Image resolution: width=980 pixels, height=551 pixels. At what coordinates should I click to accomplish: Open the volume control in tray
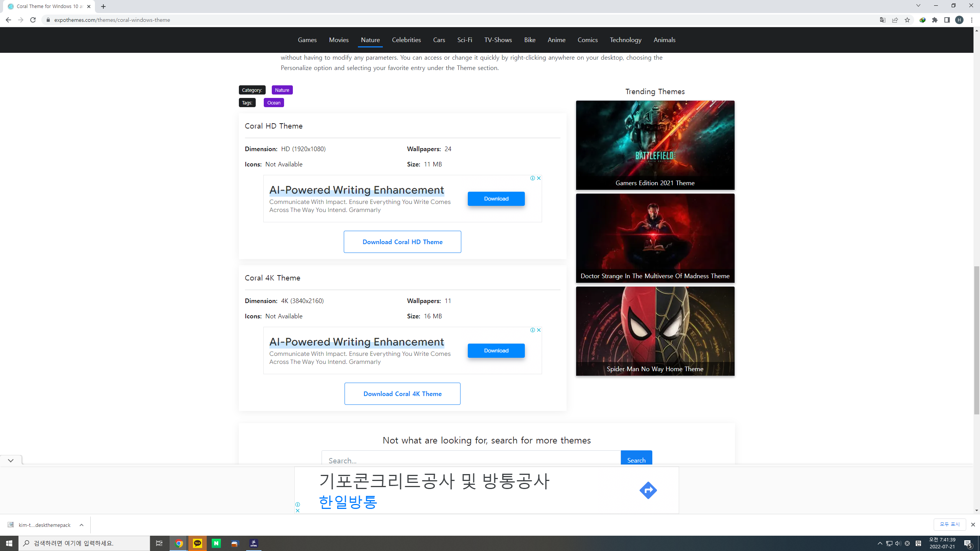tap(898, 543)
